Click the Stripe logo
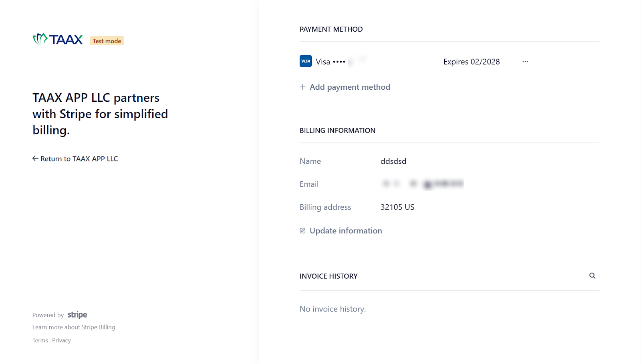This screenshot has height=364, width=641. (x=77, y=315)
